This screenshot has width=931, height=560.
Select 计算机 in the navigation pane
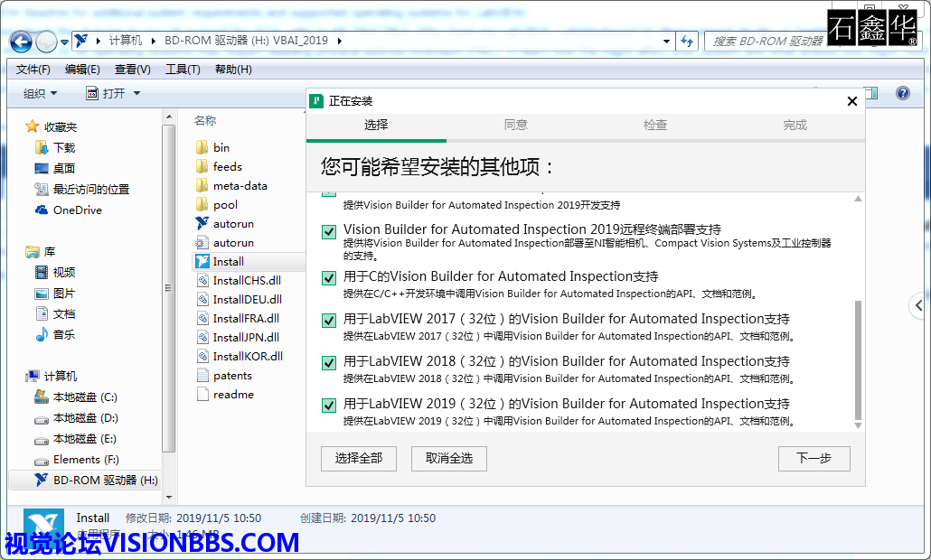[x=52, y=376]
